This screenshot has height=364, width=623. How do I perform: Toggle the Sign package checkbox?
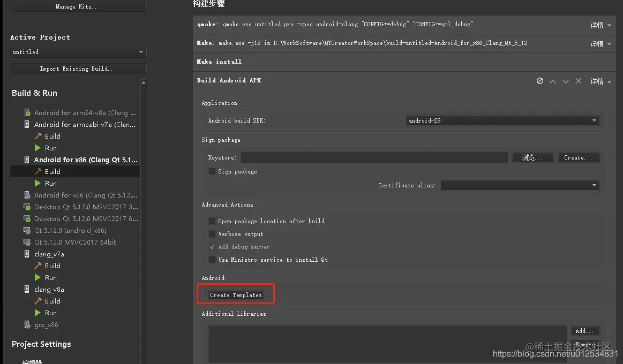pyautogui.click(x=212, y=171)
